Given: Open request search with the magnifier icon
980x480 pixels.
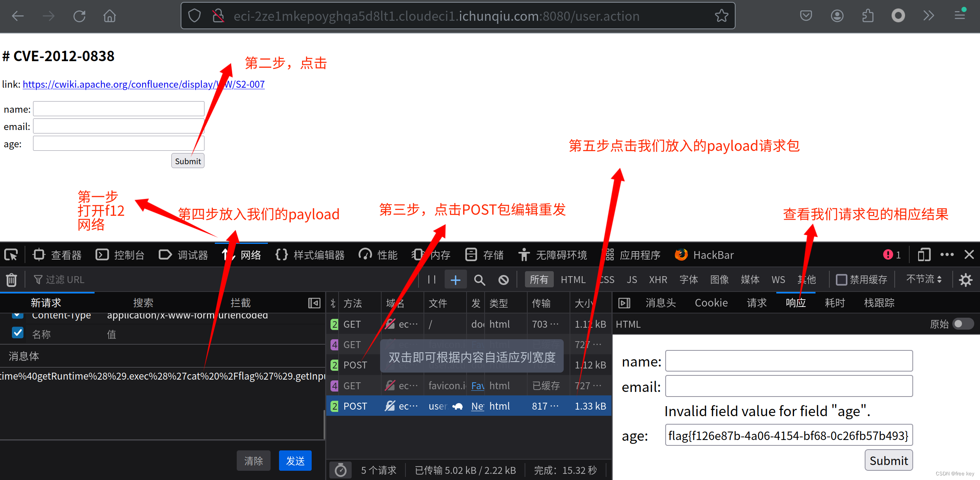Looking at the screenshot, I should tap(479, 280).
